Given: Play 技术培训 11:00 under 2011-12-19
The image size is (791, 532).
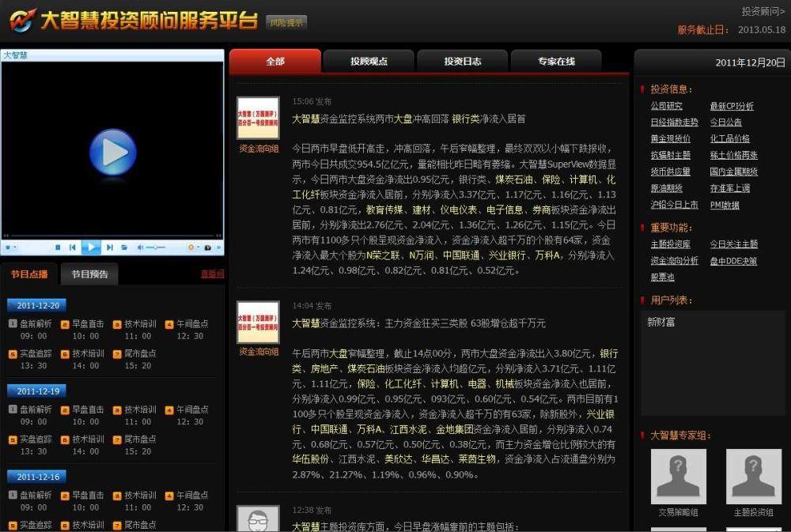Looking at the screenshot, I should point(134,415).
